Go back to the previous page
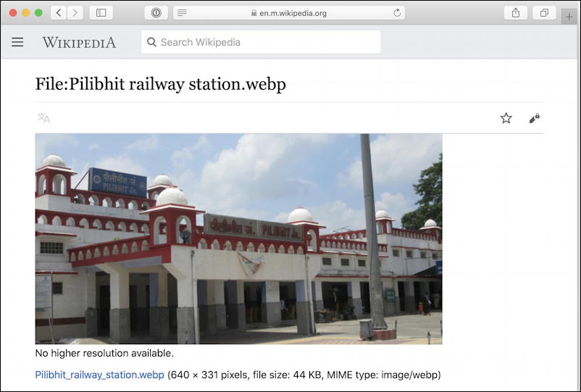The height and width of the screenshot is (392, 581). coord(59,13)
